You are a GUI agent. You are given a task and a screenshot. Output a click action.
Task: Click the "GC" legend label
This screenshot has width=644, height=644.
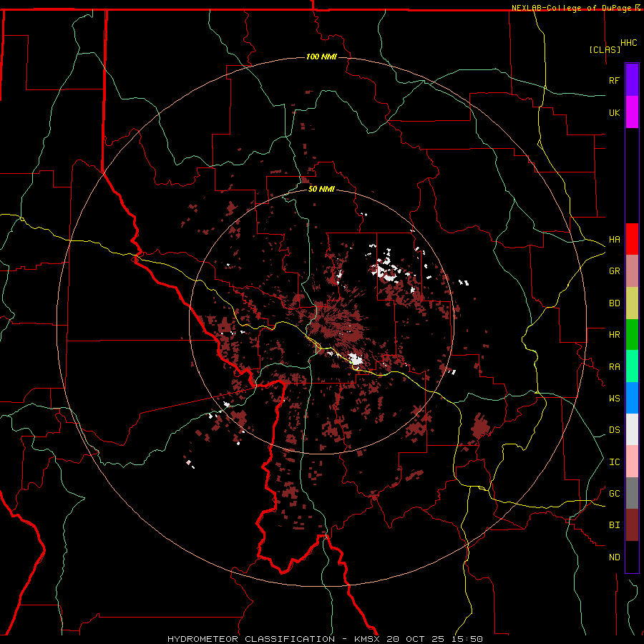614,494
